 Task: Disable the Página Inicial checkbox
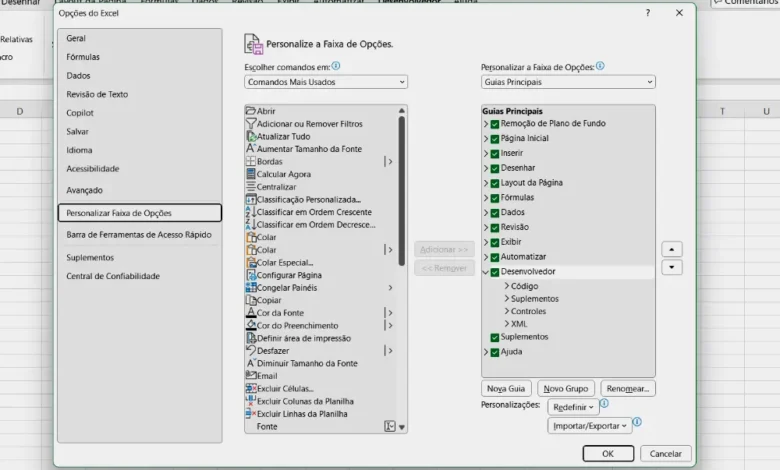click(495, 139)
